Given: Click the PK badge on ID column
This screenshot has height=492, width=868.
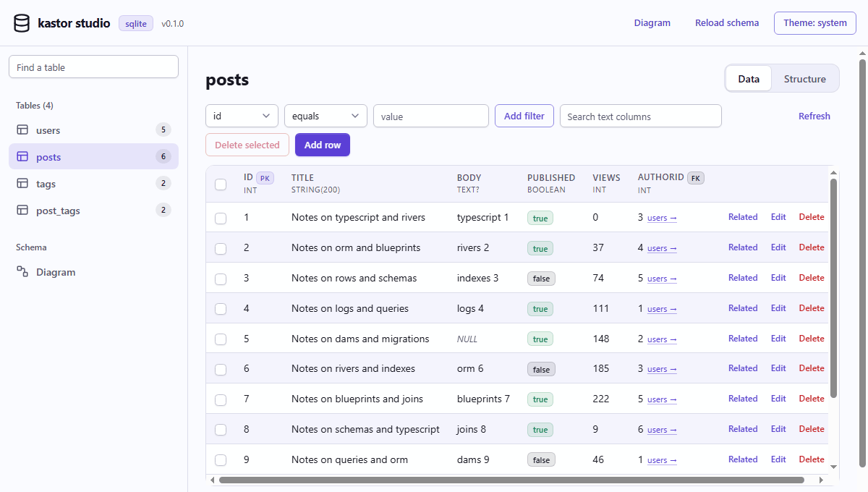Looking at the screenshot, I should coord(265,178).
